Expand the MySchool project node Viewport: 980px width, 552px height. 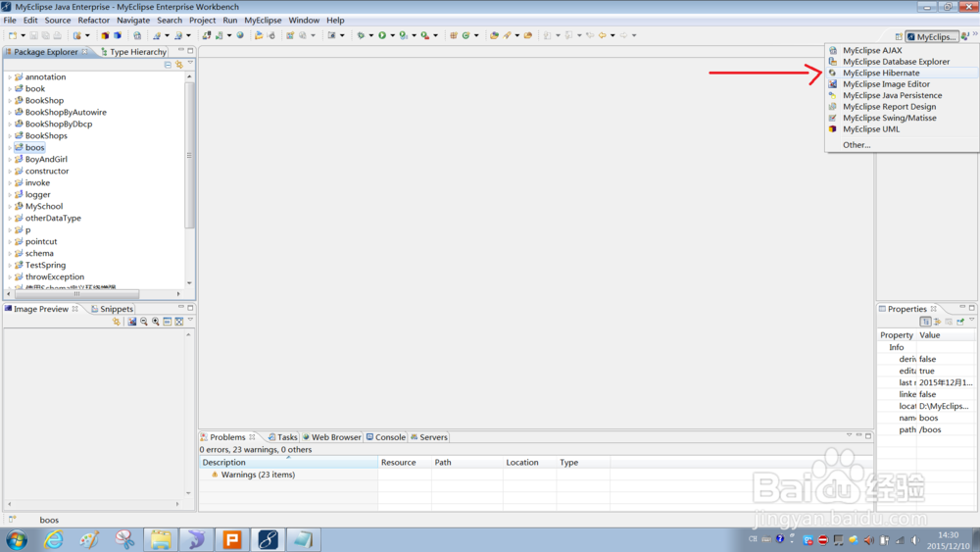click(10, 206)
